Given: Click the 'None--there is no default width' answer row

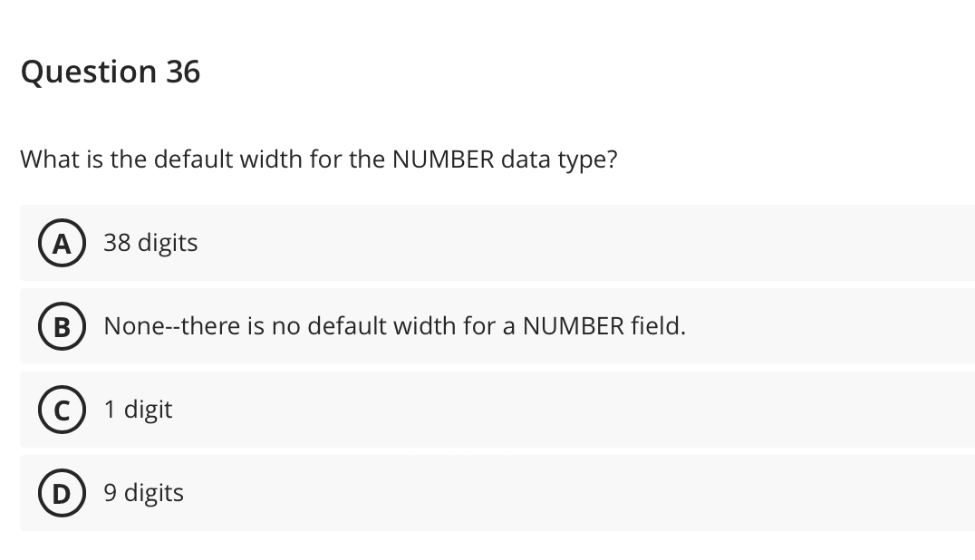Looking at the screenshot, I should [x=395, y=326].
